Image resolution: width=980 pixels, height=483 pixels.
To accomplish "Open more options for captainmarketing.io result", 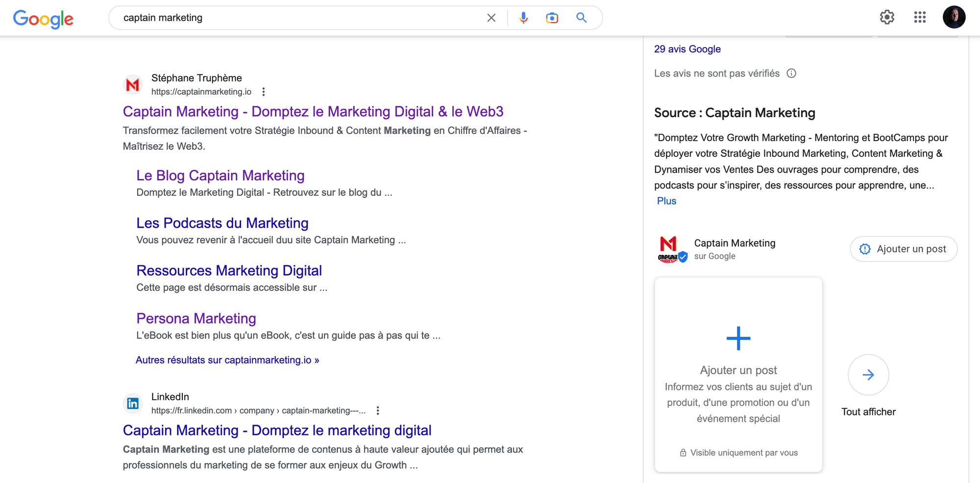I will 264,92.
